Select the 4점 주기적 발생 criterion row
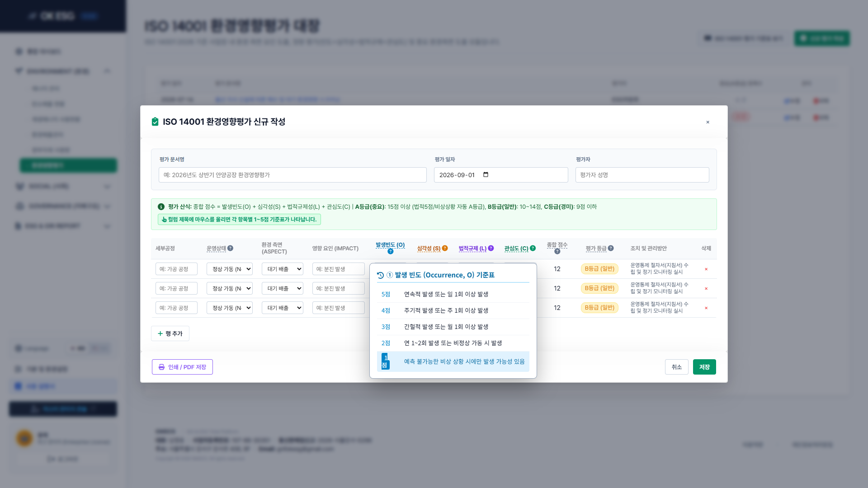Image resolution: width=868 pixels, height=488 pixels. click(x=453, y=310)
